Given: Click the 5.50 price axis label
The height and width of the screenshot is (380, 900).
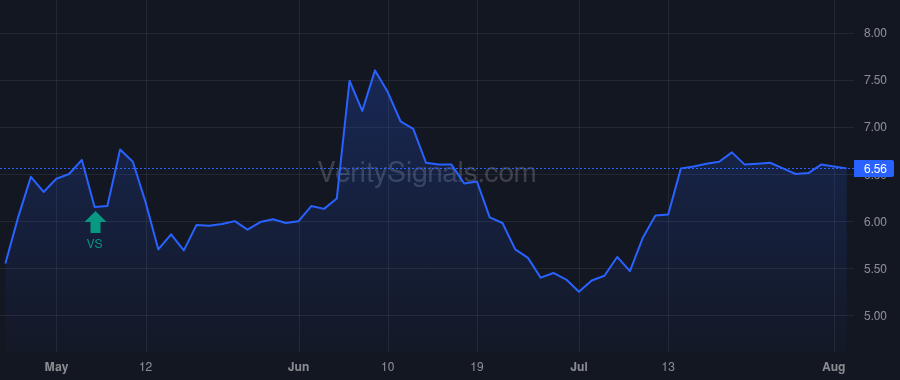Looking at the screenshot, I should point(875,269).
